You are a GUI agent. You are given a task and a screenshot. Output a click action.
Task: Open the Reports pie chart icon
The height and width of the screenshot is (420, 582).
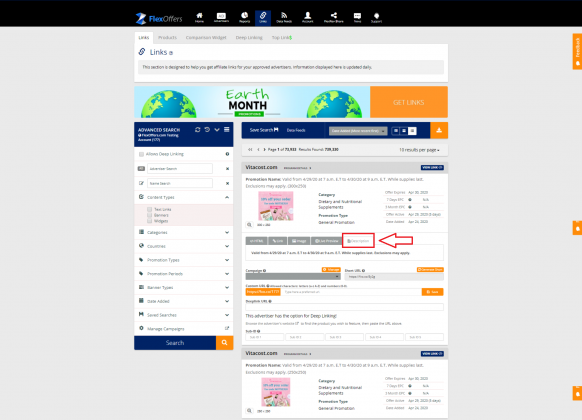point(244,17)
